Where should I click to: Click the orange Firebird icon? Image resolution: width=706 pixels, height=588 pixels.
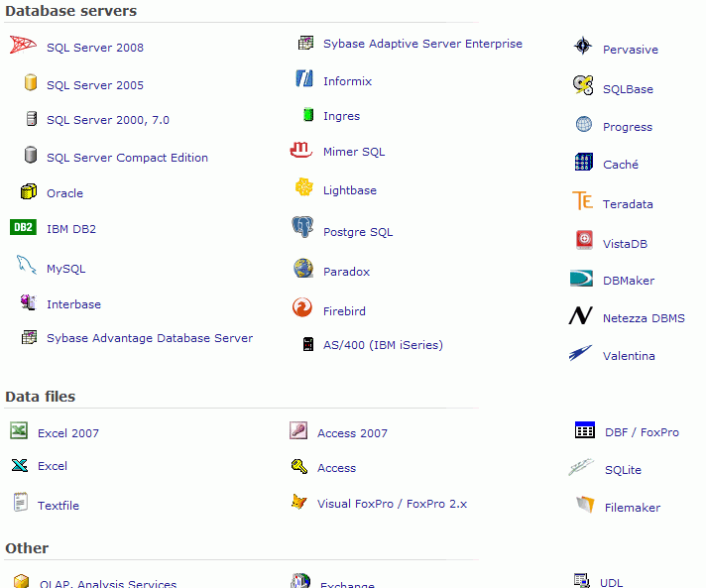click(302, 307)
